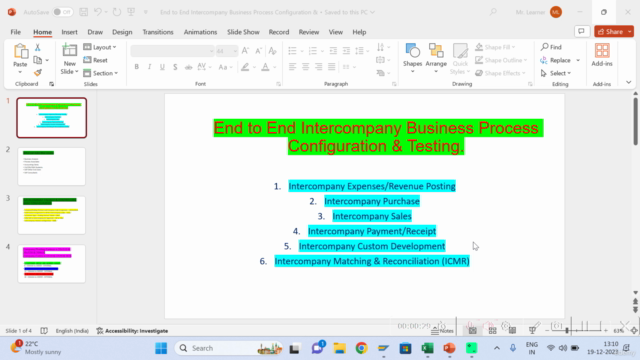Justify text in Paragraph group
640x360 pixels.
(x=331, y=67)
